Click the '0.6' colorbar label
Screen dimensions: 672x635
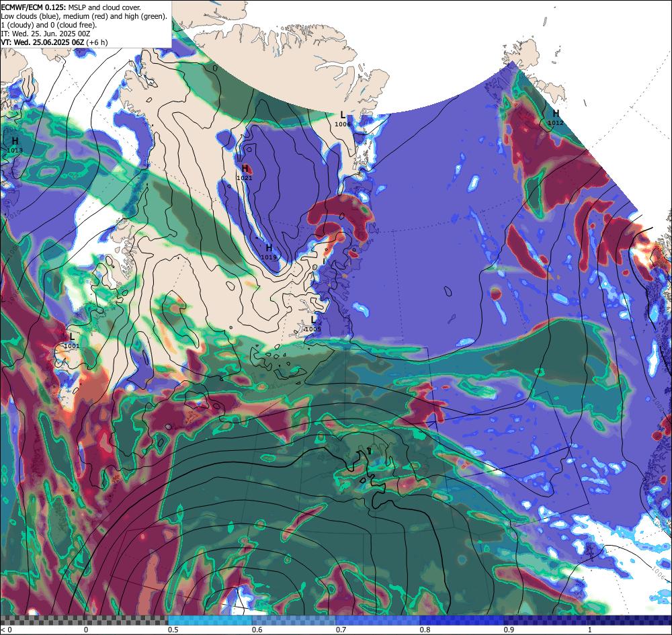257,630
